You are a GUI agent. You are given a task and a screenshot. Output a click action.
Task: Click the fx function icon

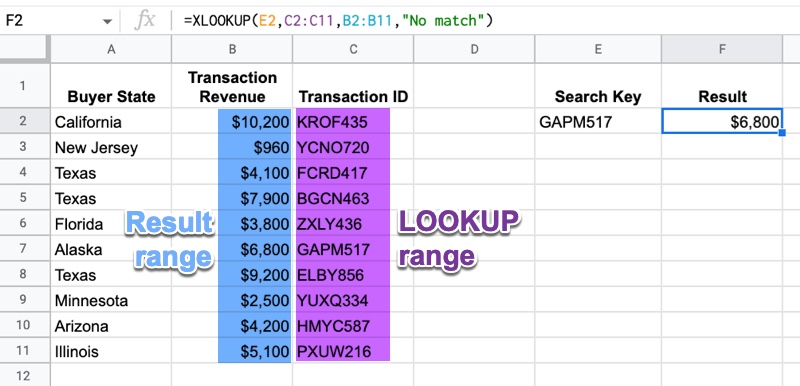pyautogui.click(x=144, y=21)
